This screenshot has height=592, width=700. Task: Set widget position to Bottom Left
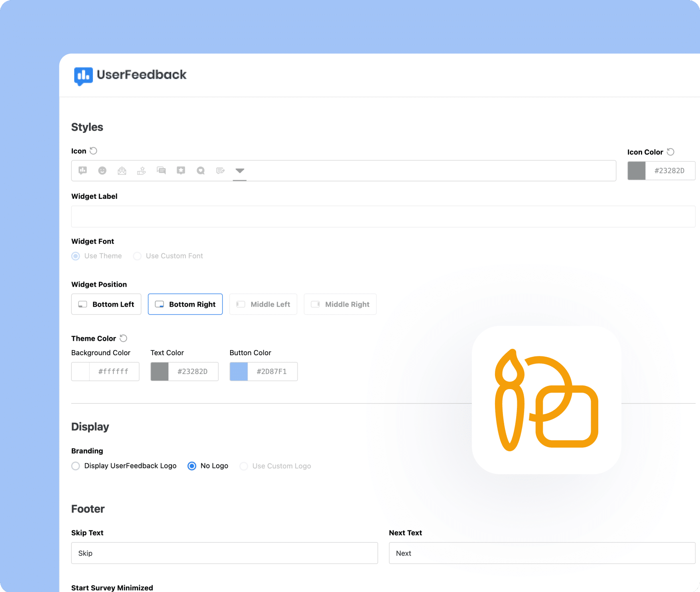click(106, 304)
